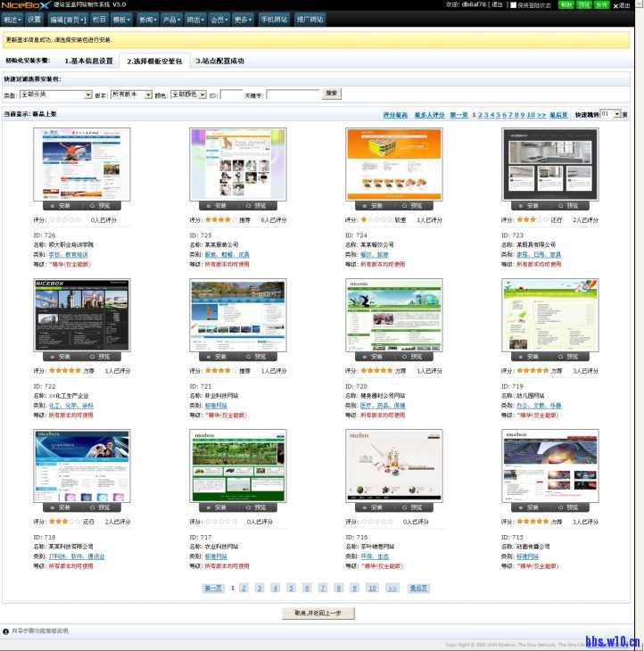Expand the 全部分类 category dropdown
This screenshot has width=644, height=651.
[55, 95]
